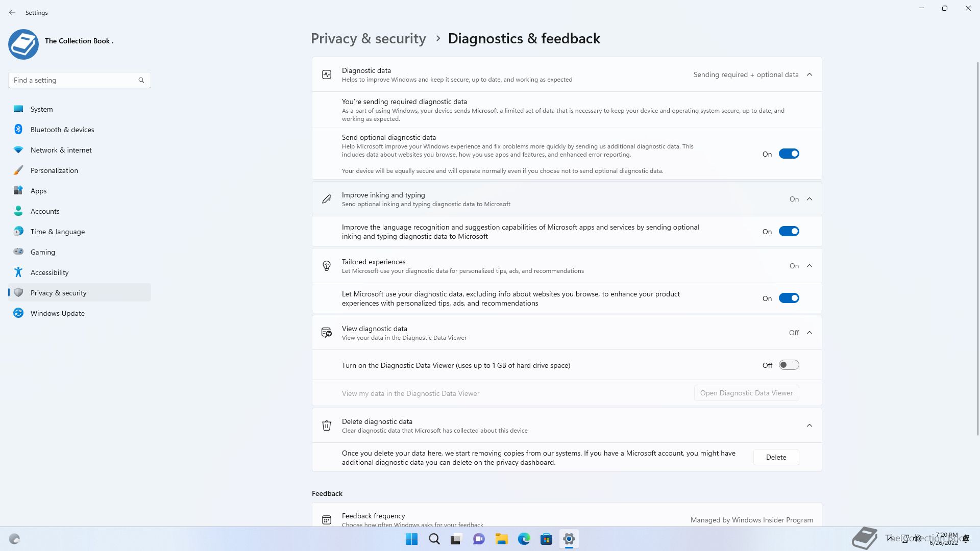
Task: Click the Diagnostic data heartbeat icon
Action: pyautogui.click(x=327, y=74)
